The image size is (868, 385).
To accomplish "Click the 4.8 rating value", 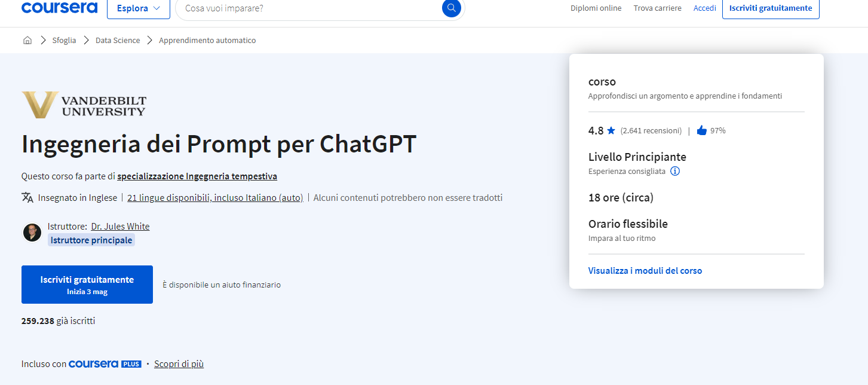I will 596,130.
